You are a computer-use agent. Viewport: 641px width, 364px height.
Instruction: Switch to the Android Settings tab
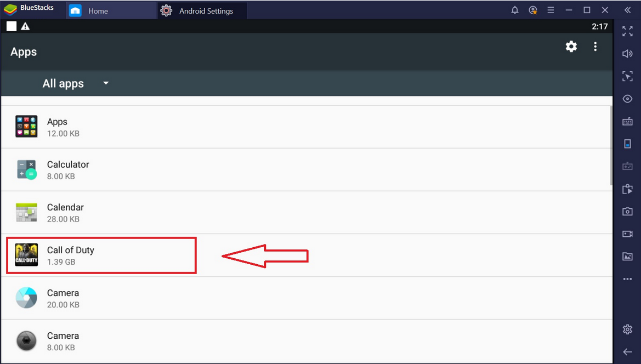point(202,10)
